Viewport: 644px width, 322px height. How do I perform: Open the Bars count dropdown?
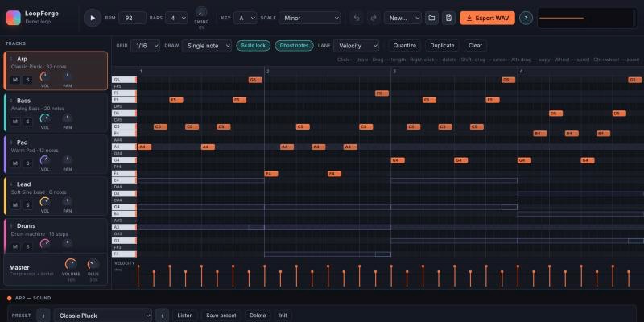176,18
